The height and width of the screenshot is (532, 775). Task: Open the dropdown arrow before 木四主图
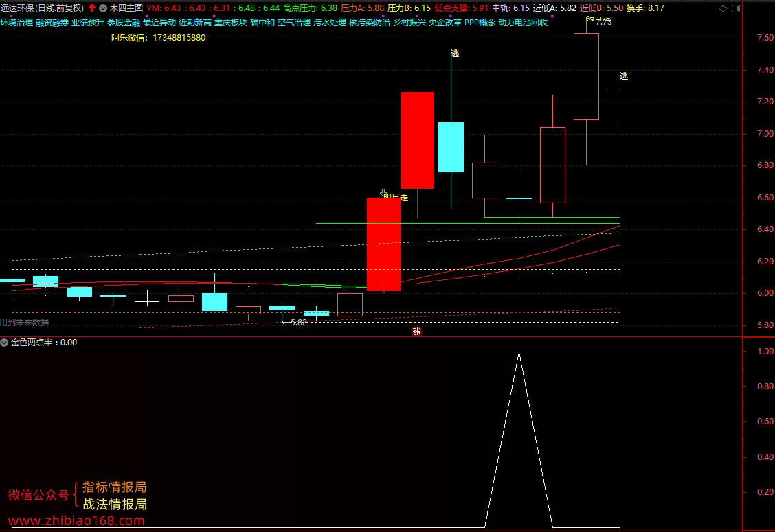(103, 8)
